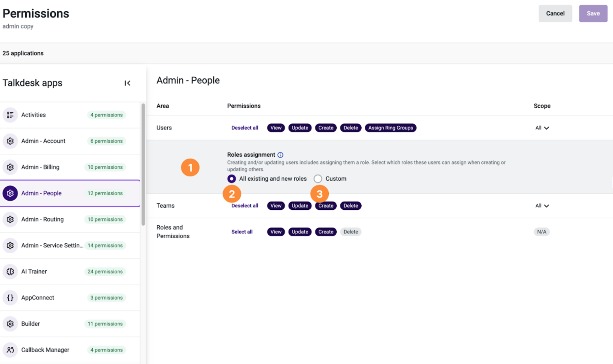Click the AppConnect braces icon
The height and width of the screenshot is (364, 613).
pyautogui.click(x=10, y=298)
